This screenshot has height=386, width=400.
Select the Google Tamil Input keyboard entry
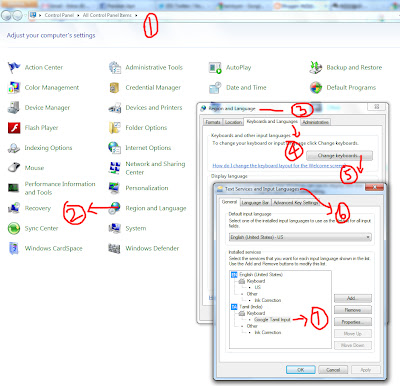pyautogui.click(x=272, y=320)
